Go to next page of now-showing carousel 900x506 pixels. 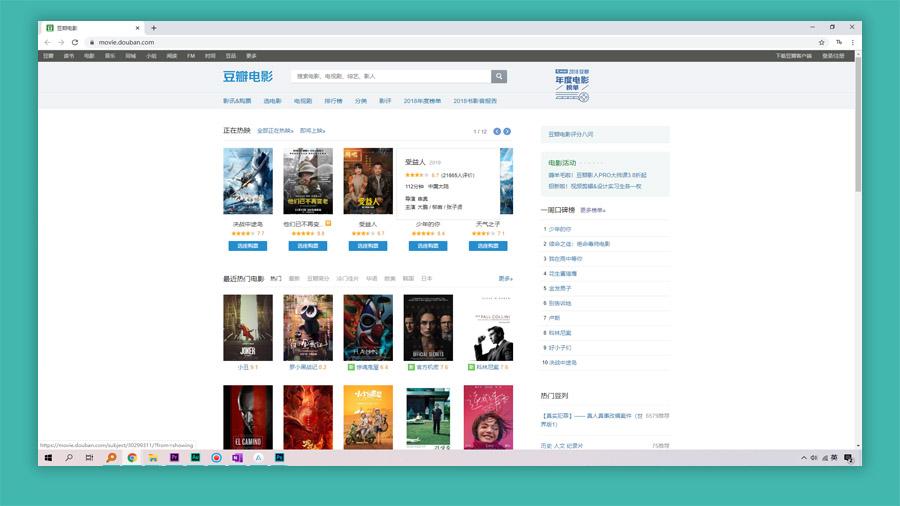(507, 131)
